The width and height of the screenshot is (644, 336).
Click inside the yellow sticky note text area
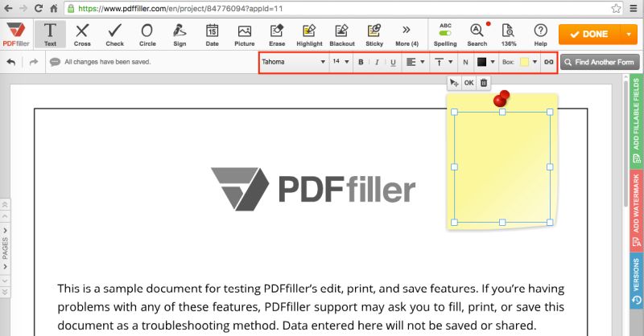point(502,167)
